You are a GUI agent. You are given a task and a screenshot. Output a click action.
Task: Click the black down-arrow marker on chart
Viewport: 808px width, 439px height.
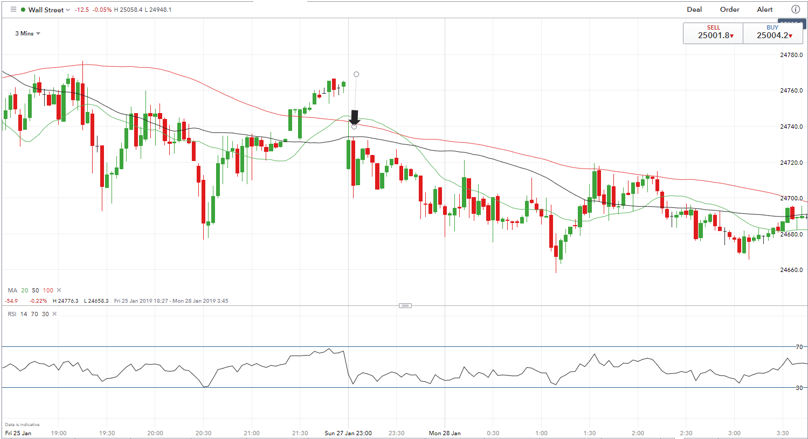[354, 118]
